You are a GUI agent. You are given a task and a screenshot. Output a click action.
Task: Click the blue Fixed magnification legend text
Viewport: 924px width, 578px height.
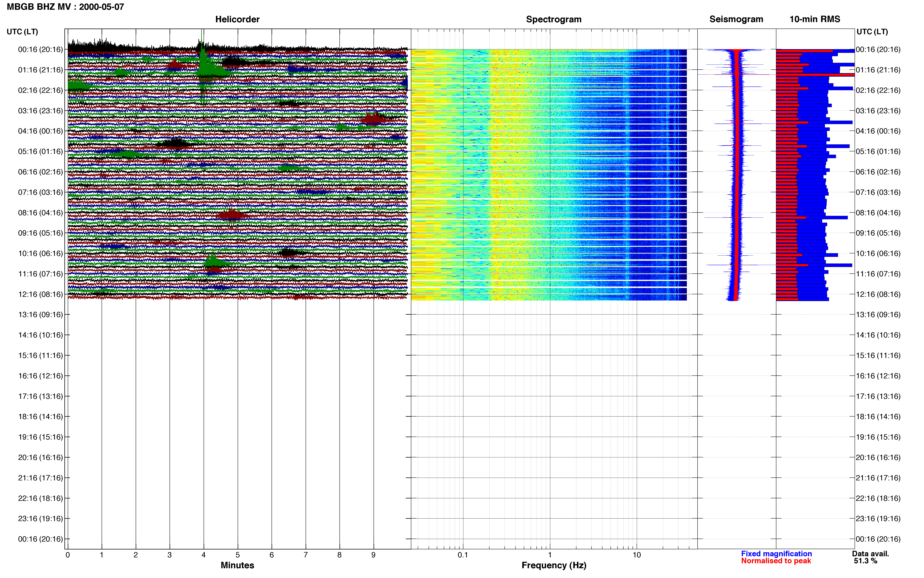[777, 554]
